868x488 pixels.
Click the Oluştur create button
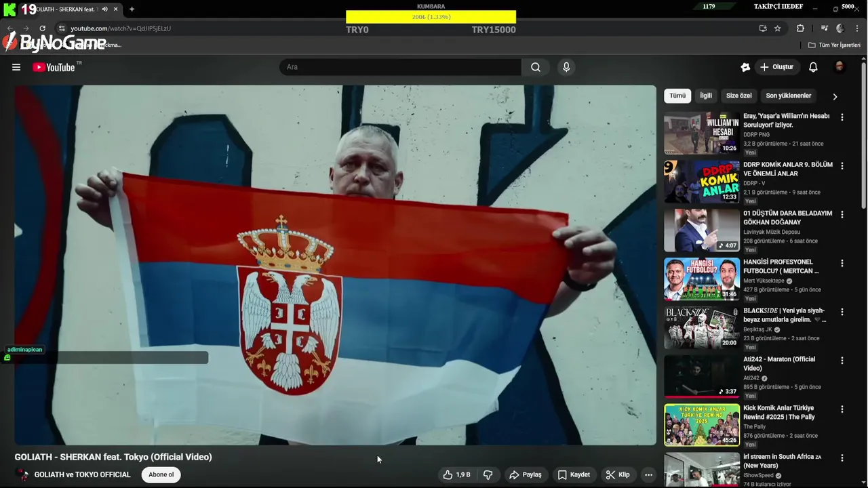click(776, 67)
